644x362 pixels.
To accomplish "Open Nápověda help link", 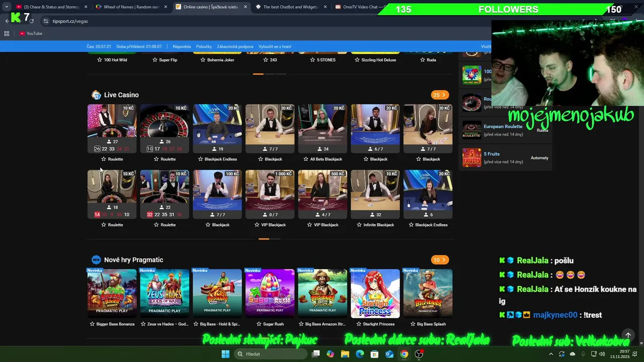I will point(182,47).
